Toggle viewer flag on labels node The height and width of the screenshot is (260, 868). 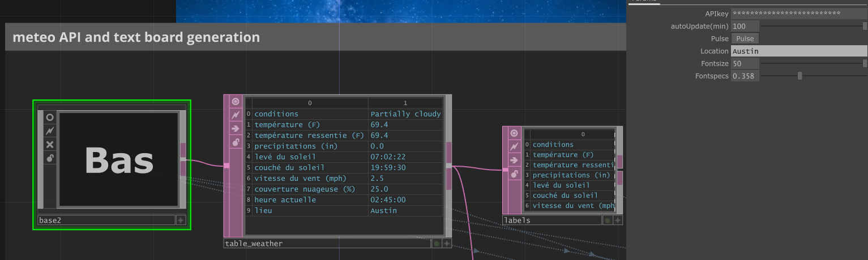[514, 133]
